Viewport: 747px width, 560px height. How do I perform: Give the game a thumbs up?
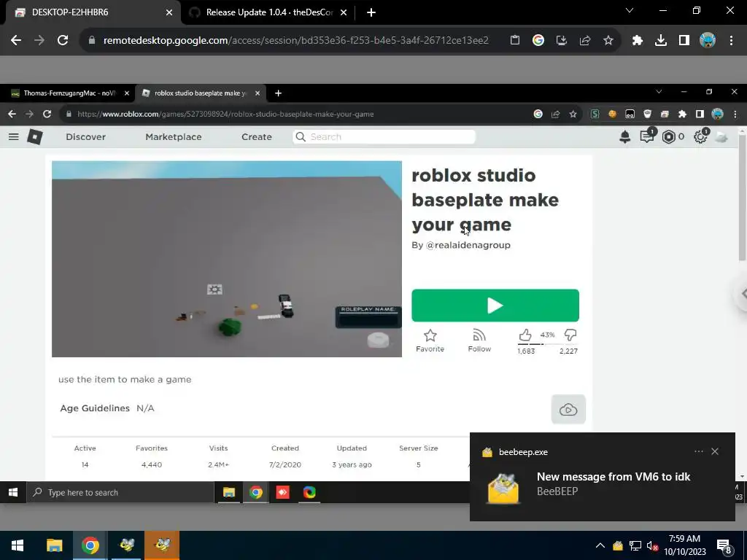coord(525,335)
